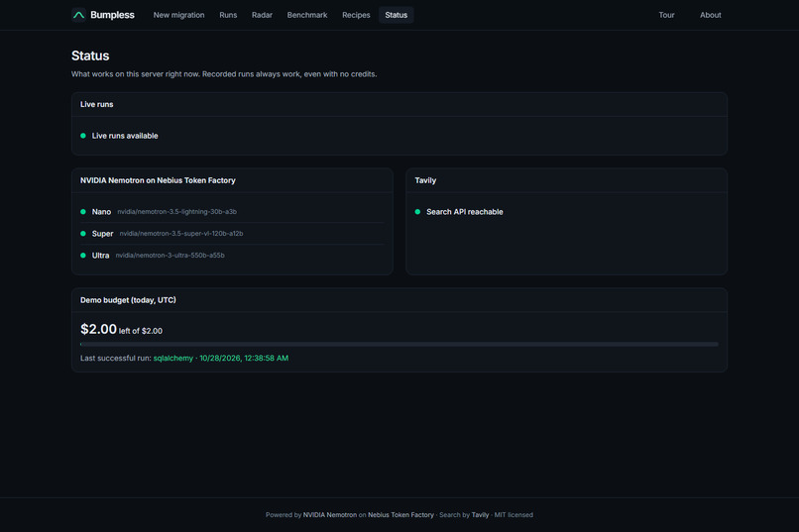The image size is (799, 532).
Task: Click the demo budget progress bar
Action: pos(399,345)
